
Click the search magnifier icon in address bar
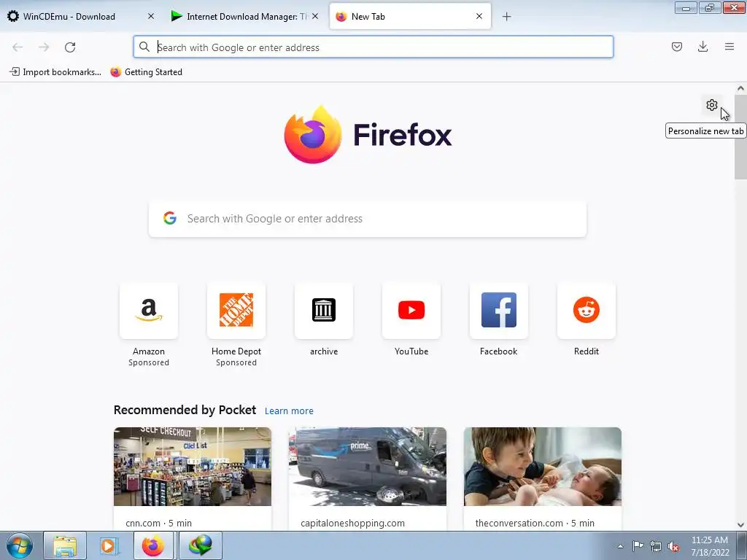(x=144, y=47)
